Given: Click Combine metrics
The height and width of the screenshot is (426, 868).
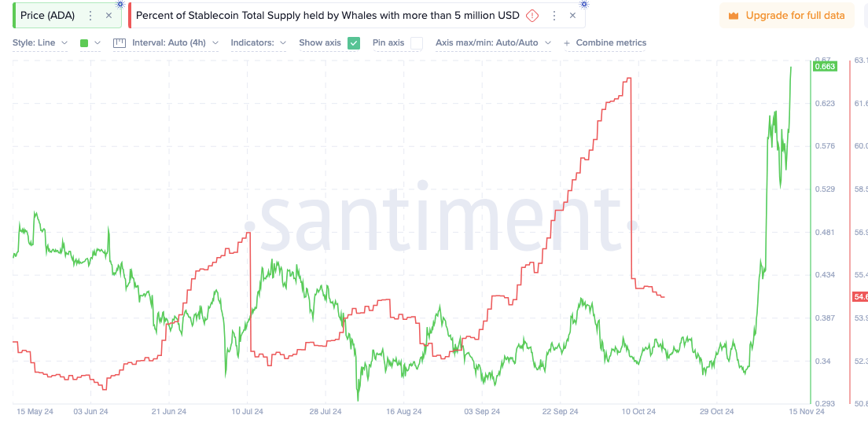Looking at the screenshot, I should (605, 43).
